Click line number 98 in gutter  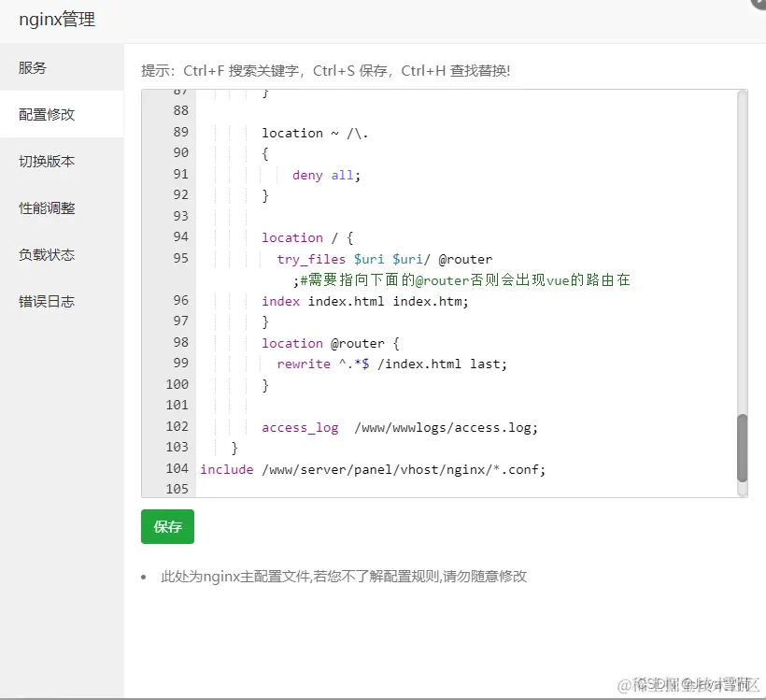tap(180, 342)
